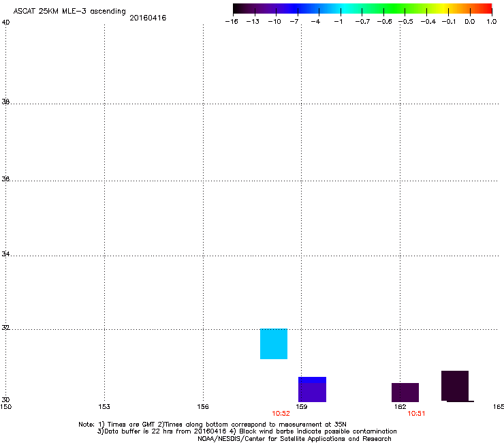
Task: Click the -16 colorbar label
Action: (x=232, y=22)
